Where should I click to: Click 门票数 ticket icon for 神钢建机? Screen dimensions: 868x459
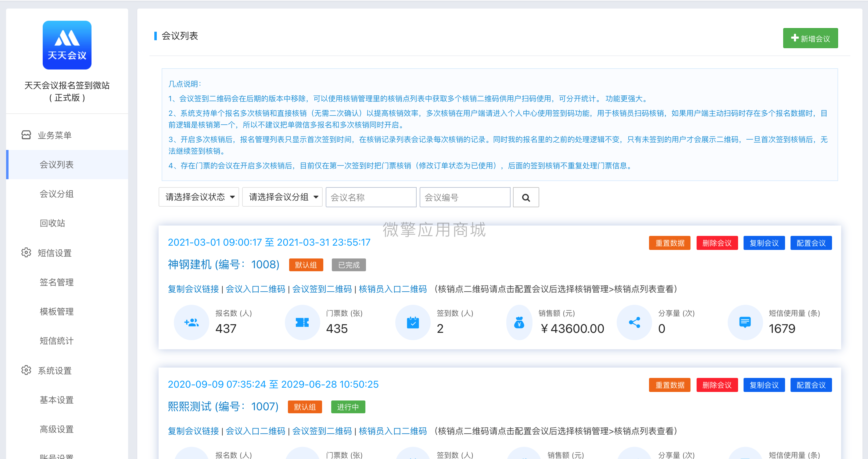tap(302, 322)
